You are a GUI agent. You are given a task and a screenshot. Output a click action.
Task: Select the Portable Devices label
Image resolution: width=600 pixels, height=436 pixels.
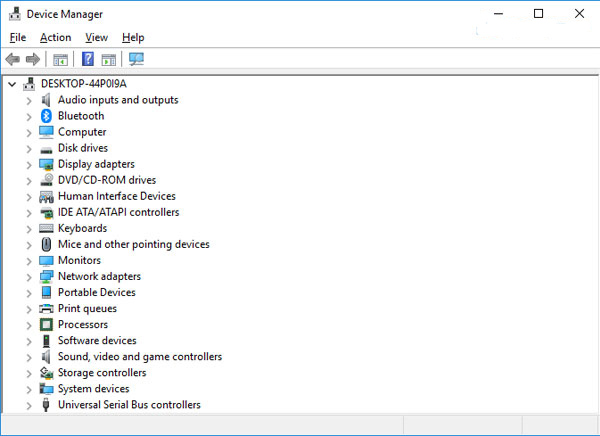point(96,292)
